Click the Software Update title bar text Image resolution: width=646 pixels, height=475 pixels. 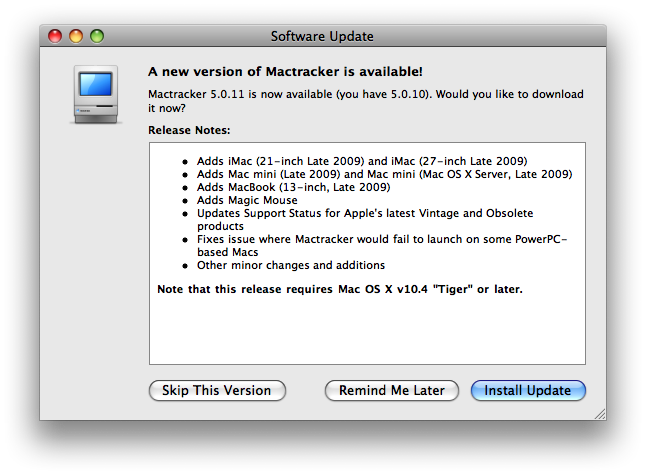tap(322, 36)
